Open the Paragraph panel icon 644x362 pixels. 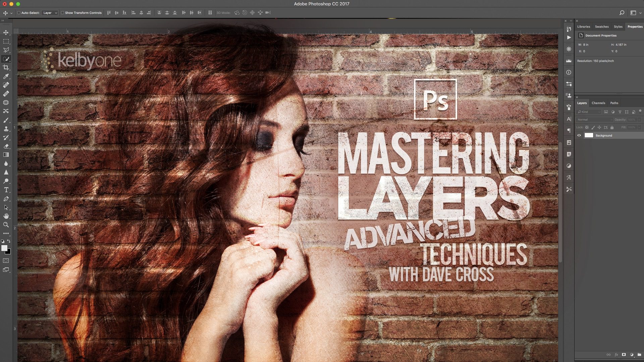pos(569,131)
